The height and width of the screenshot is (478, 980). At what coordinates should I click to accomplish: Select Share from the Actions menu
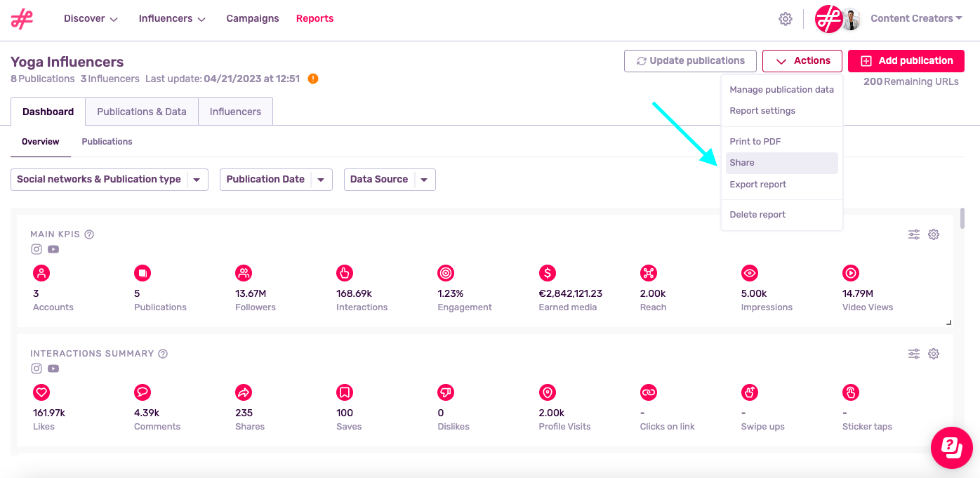pyautogui.click(x=741, y=162)
